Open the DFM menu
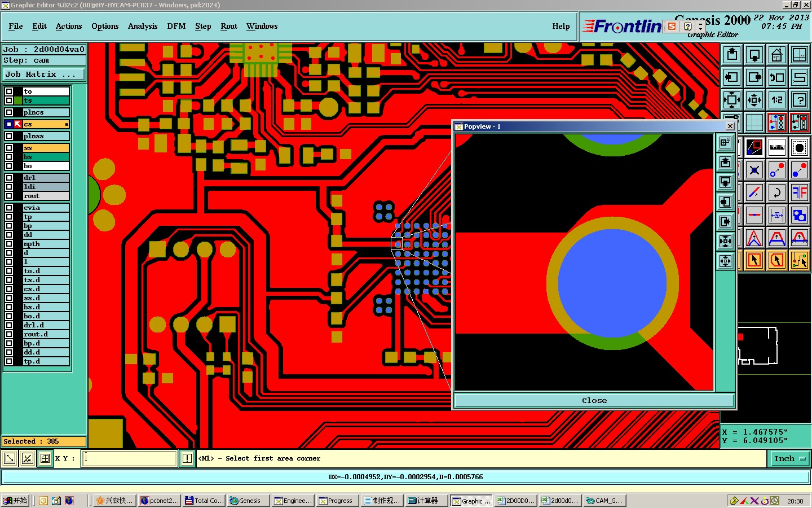Viewport: 812px width, 508px height. tap(176, 27)
